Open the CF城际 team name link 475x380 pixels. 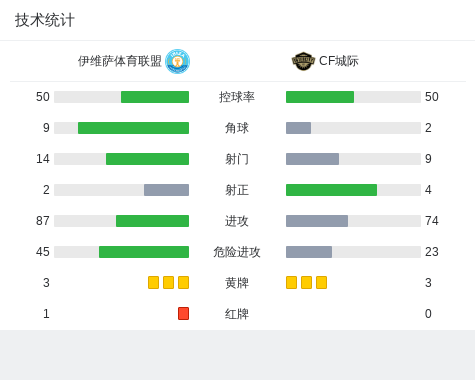pyautogui.click(x=339, y=61)
